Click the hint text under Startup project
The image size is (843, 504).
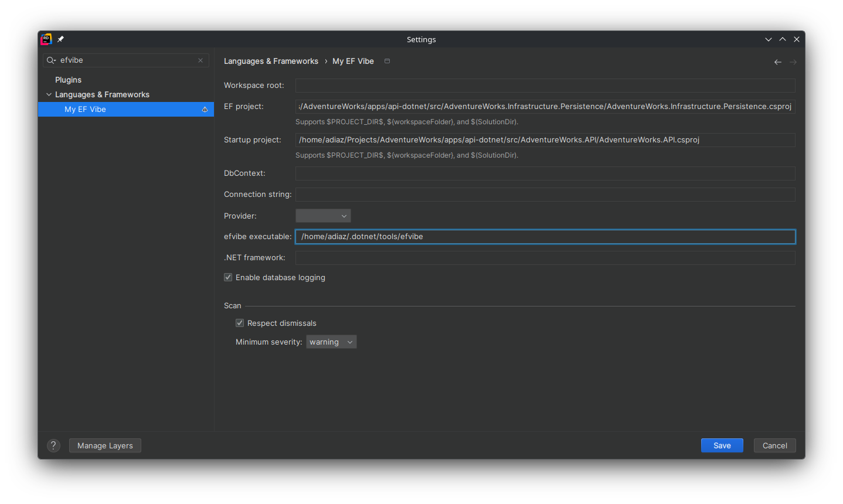(407, 155)
